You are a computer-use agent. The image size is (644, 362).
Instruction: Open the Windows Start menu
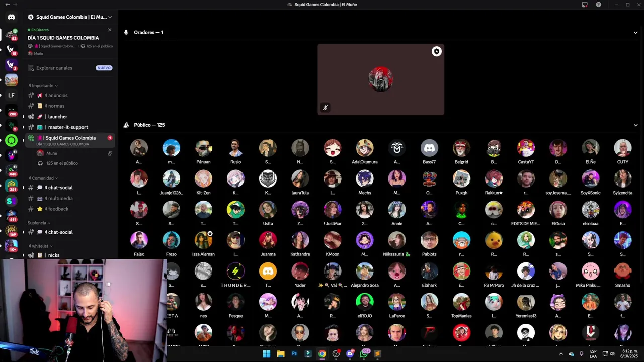coord(266,354)
